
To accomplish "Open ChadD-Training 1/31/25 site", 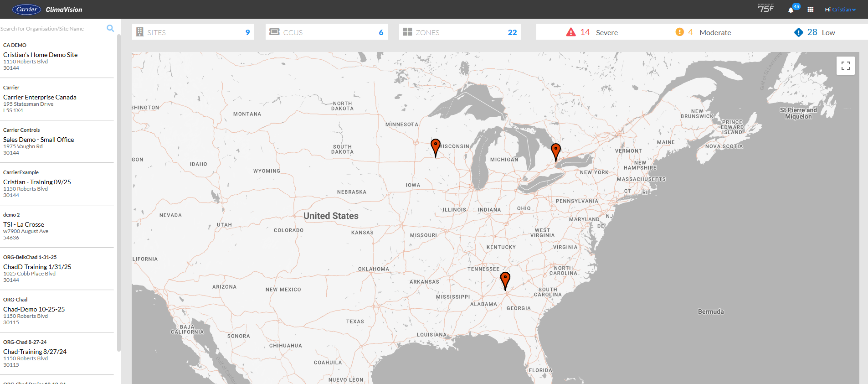I will (x=37, y=267).
